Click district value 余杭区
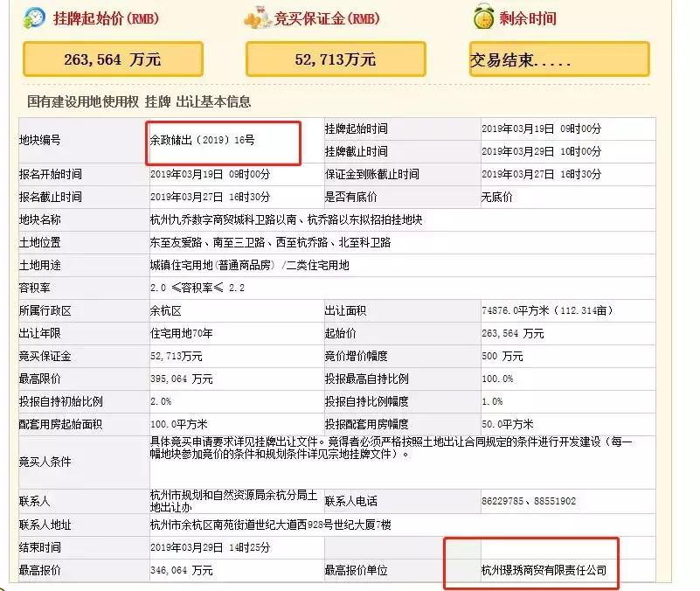 (166, 311)
